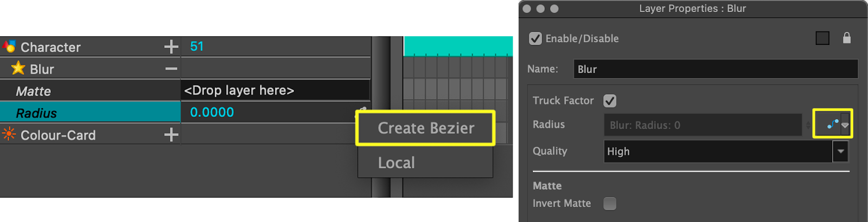Toggle the Enable/Disable checkbox
868x222 pixels.
click(x=535, y=38)
